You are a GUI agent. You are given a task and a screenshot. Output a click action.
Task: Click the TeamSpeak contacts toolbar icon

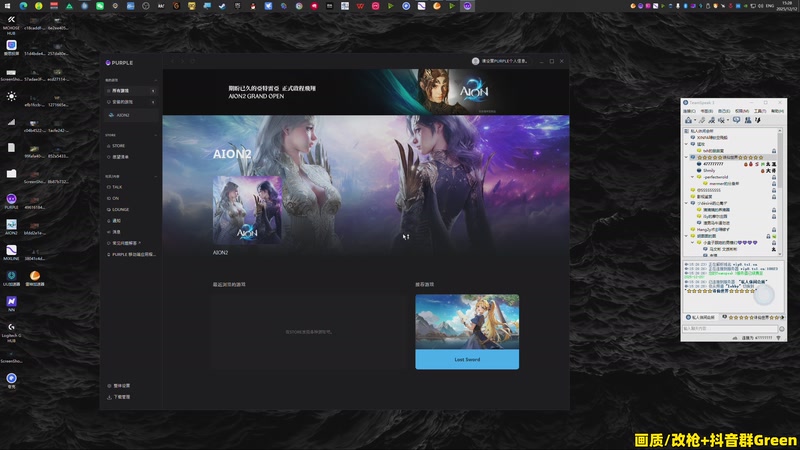click(747, 120)
